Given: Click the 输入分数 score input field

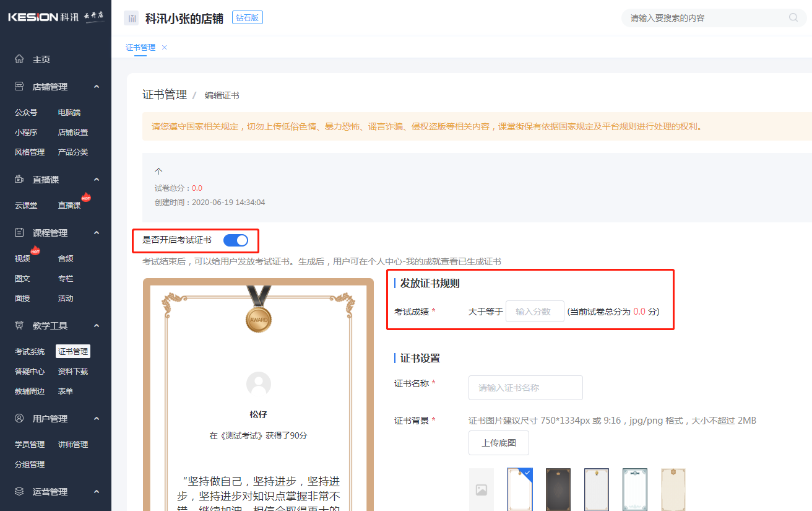Looking at the screenshot, I should tap(534, 311).
